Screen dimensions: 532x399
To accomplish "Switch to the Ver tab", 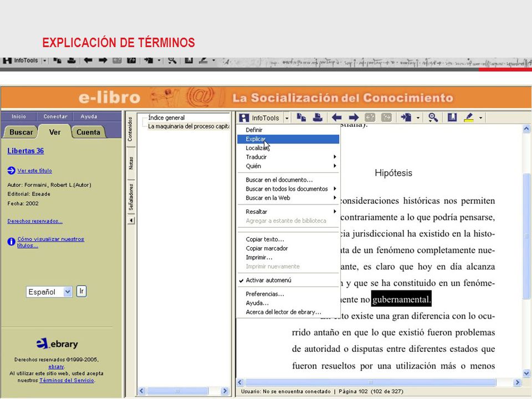I will pos(55,132).
